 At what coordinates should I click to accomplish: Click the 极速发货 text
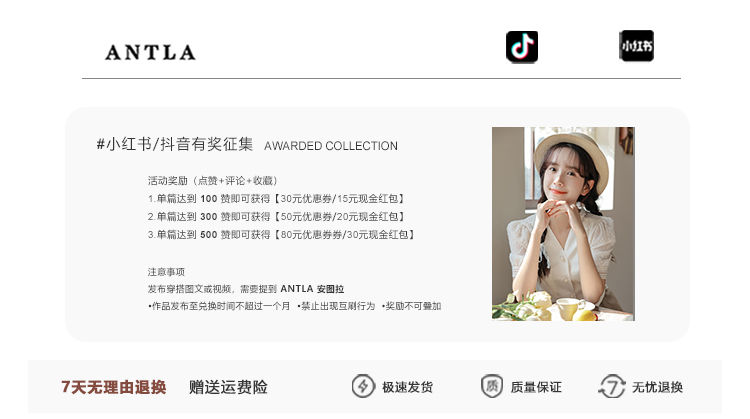tap(408, 387)
